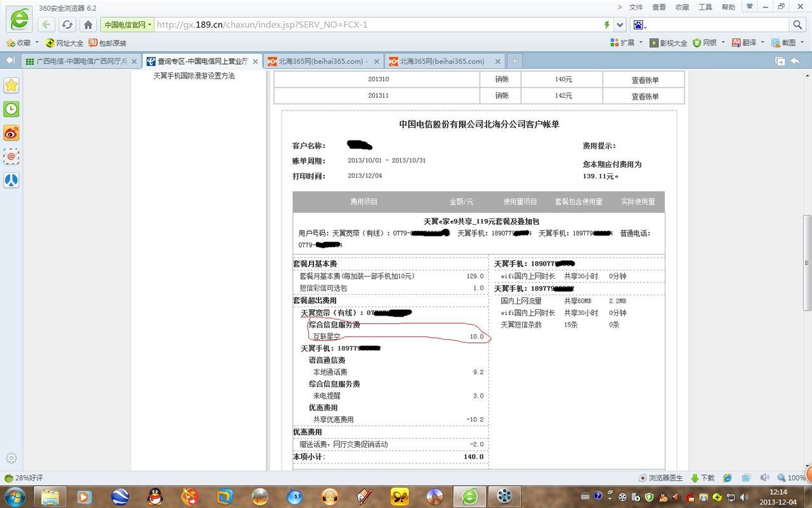Open 下载 downloads manager

(x=703, y=478)
